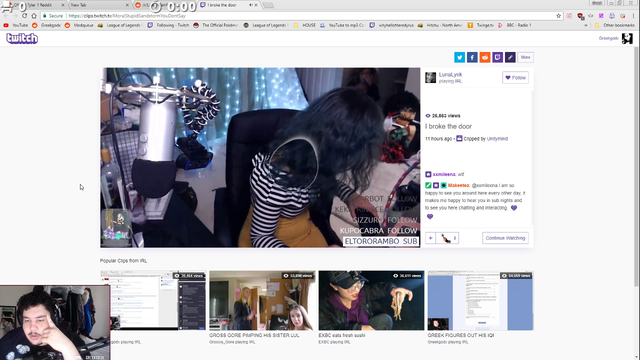The height and width of the screenshot is (360, 640).
Task: Open the first popular clip thumbnail by Greekgodx
Action: click(x=153, y=300)
